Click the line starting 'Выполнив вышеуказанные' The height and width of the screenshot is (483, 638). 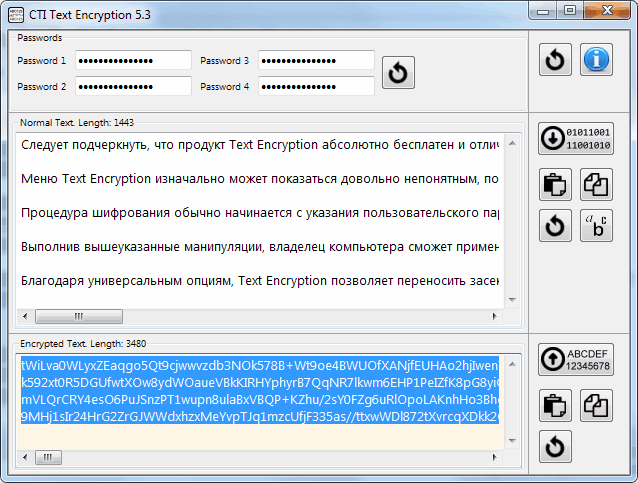[x=260, y=247]
